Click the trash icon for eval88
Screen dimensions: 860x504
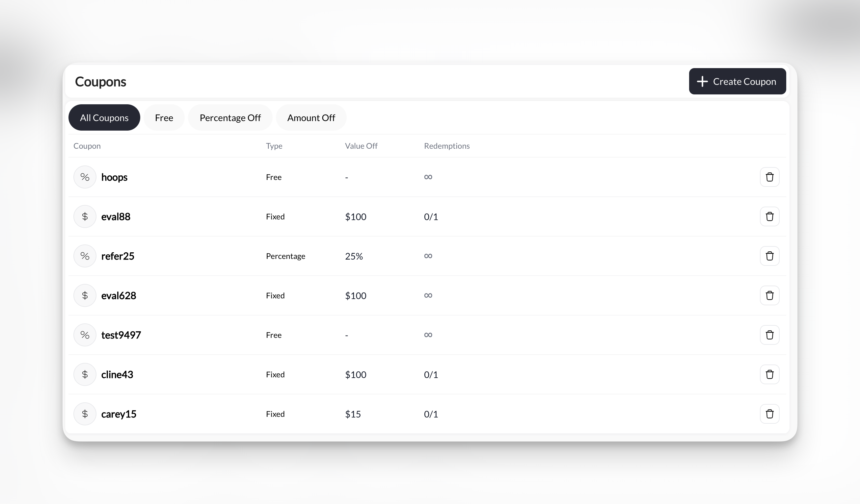click(769, 216)
